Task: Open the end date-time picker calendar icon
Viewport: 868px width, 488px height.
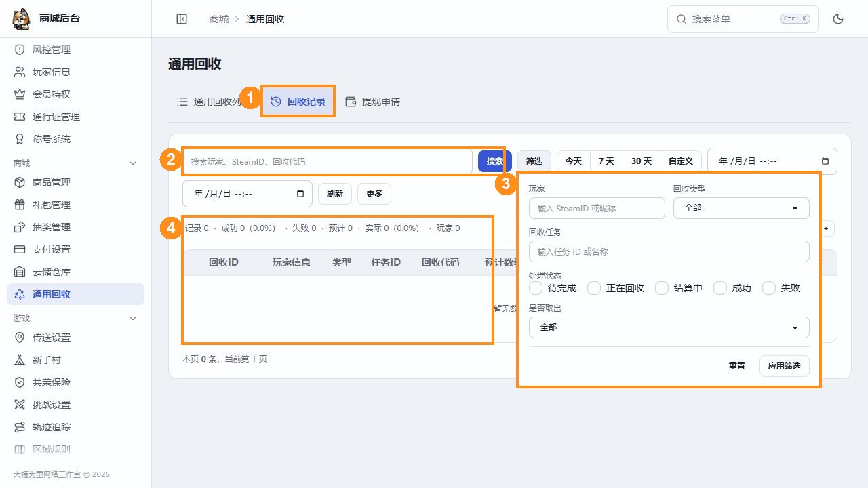Action: [x=300, y=194]
